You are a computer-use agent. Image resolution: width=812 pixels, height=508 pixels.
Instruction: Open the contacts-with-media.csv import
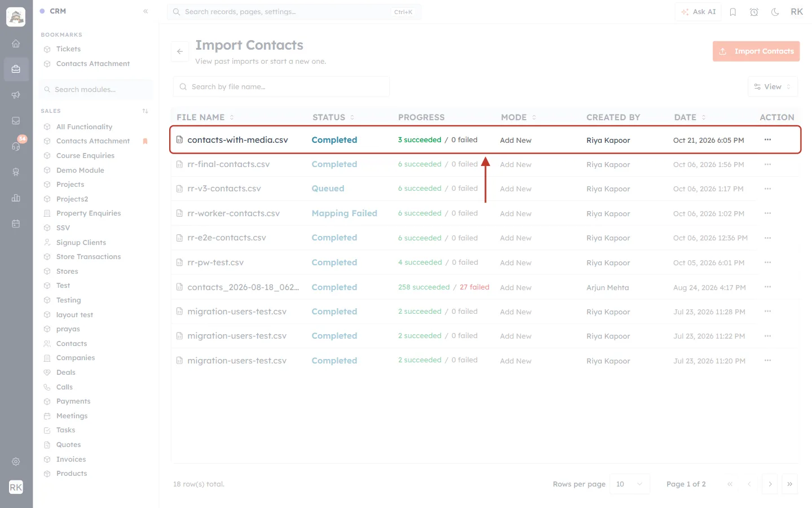[237, 140]
